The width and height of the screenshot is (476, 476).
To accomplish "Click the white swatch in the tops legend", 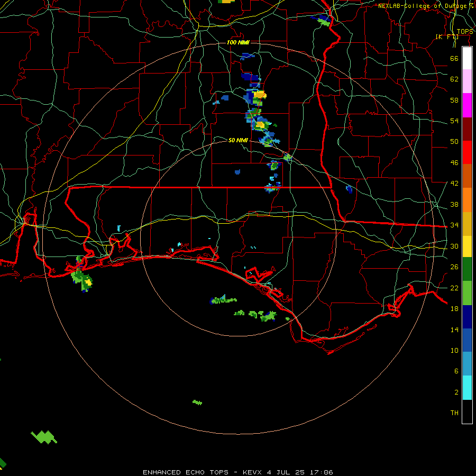I will coord(467,58).
